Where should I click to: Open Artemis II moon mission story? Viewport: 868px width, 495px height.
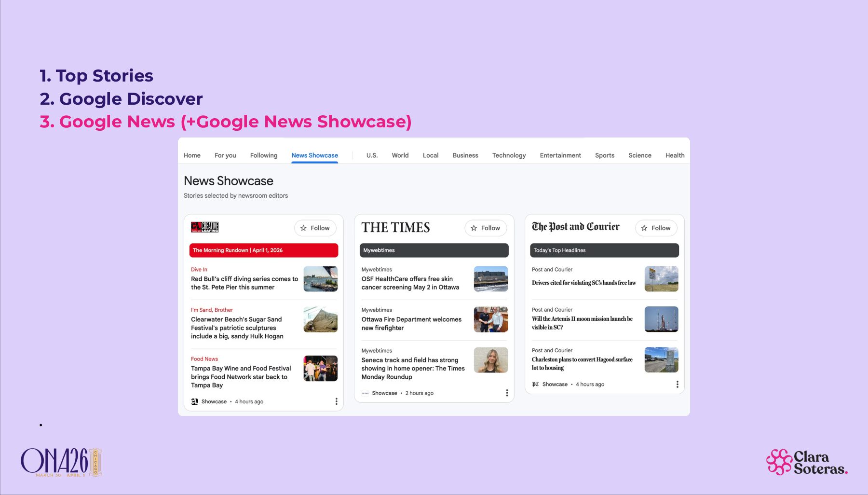tap(582, 323)
